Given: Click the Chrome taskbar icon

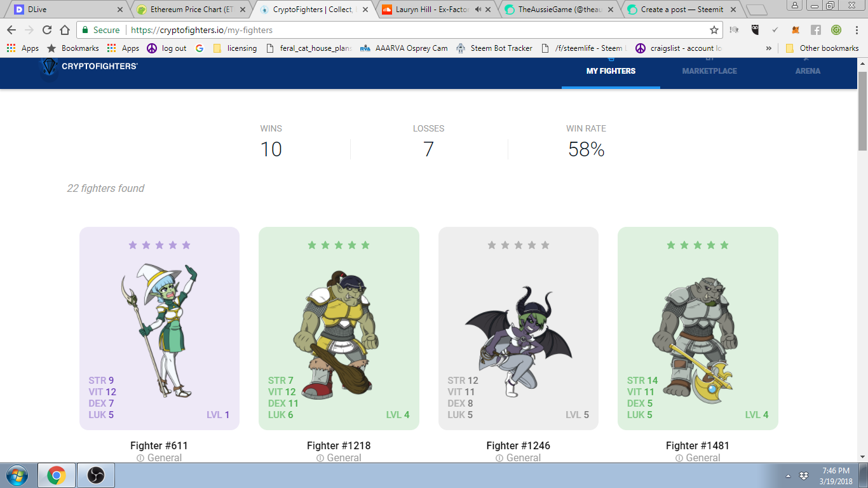Looking at the screenshot, I should 56,475.
